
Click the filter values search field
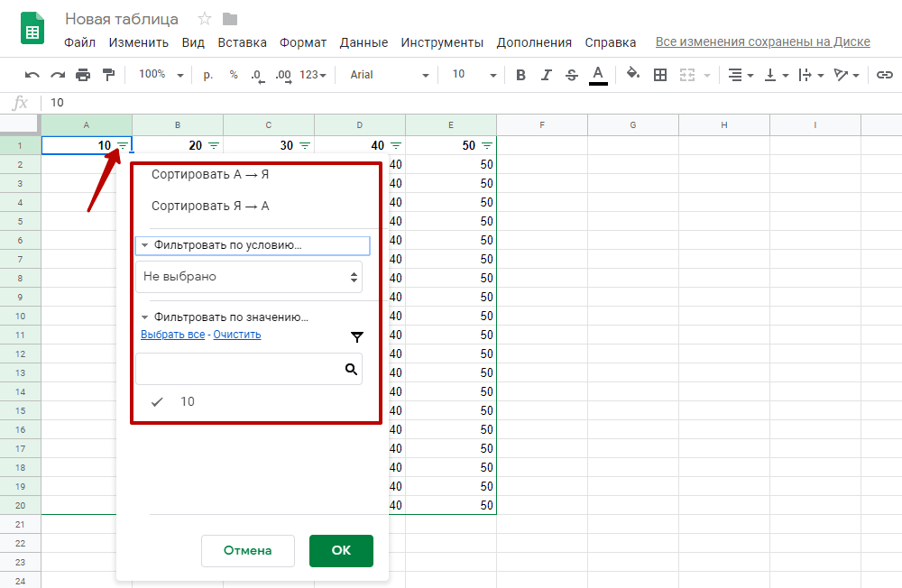(240, 369)
